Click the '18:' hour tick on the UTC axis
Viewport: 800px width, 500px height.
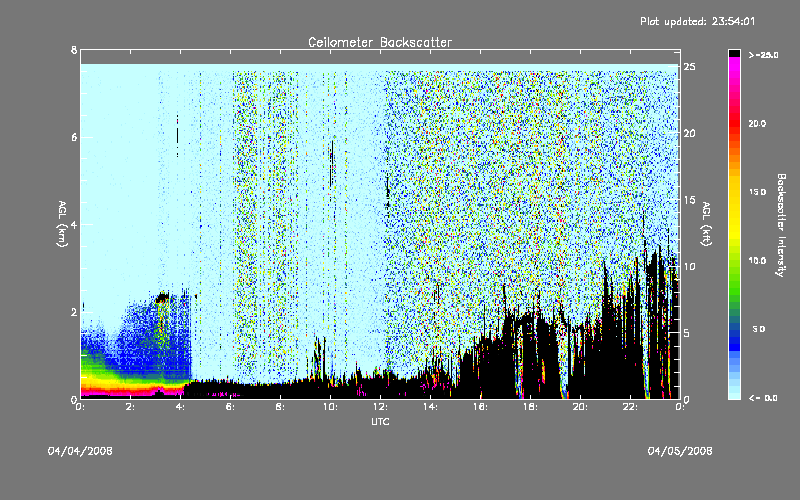click(530, 407)
